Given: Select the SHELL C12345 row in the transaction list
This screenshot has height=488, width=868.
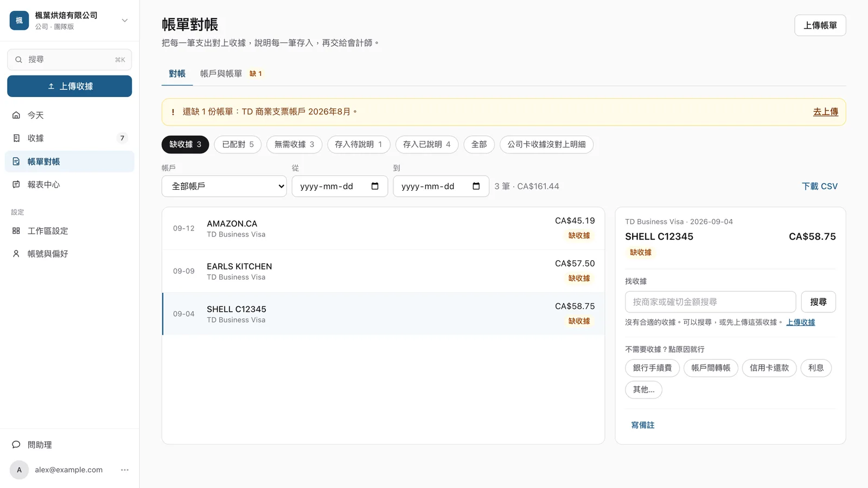Looking at the screenshot, I should [x=383, y=314].
